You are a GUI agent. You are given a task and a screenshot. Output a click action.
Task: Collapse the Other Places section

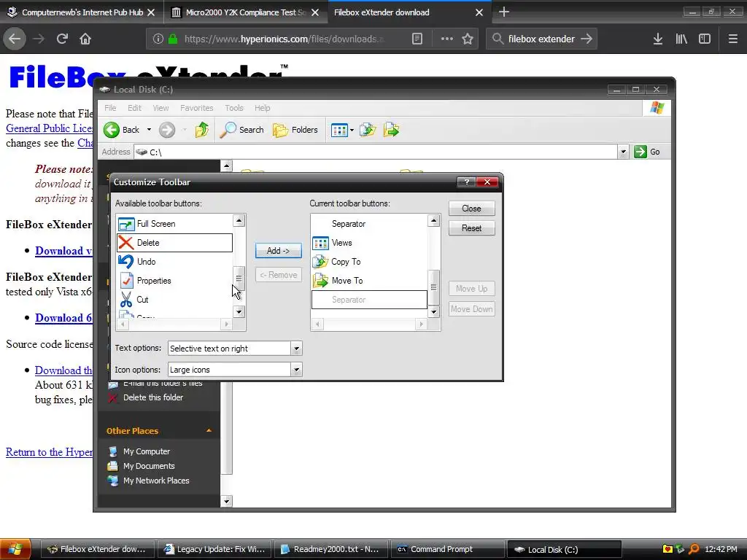click(209, 430)
